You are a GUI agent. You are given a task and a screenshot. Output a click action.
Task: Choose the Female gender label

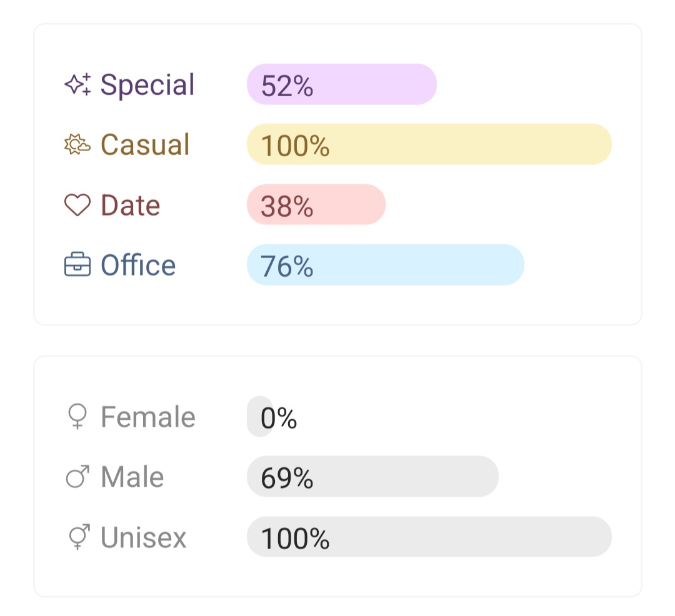click(x=148, y=417)
